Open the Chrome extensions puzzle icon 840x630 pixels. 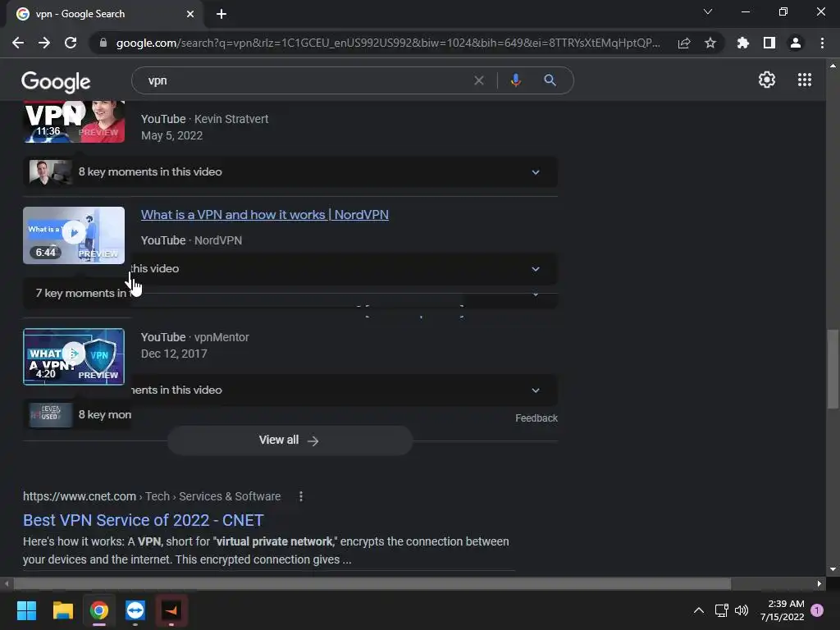coord(743,43)
